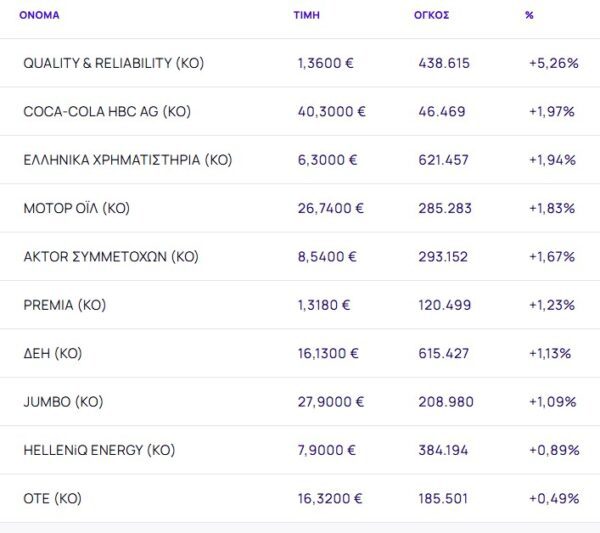The image size is (600, 533).
Task: Click the +5,26% change value
Action: (553, 63)
